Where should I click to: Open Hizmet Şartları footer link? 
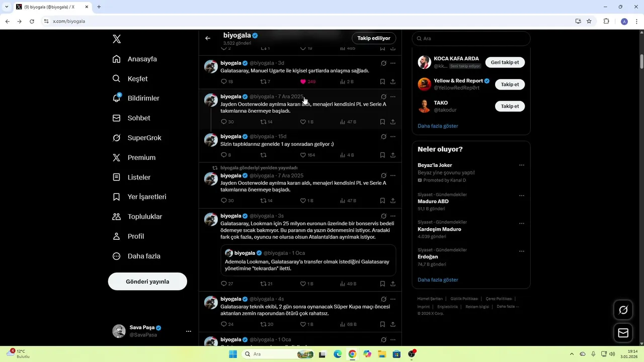[430, 299]
